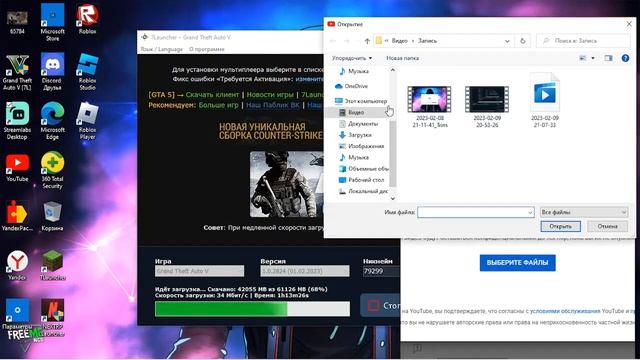Open the Упорядочить dropdown menu
This screenshot has width=640, height=360.
[x=351, y=58]
